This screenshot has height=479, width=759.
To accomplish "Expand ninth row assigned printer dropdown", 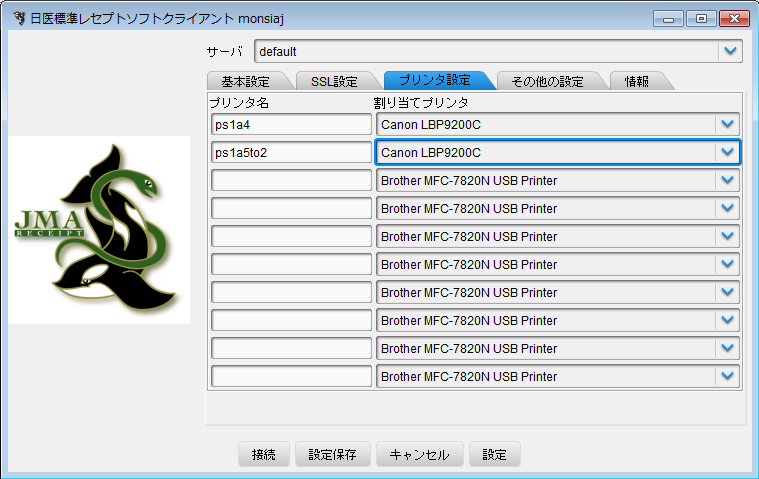I will [558, 348].
